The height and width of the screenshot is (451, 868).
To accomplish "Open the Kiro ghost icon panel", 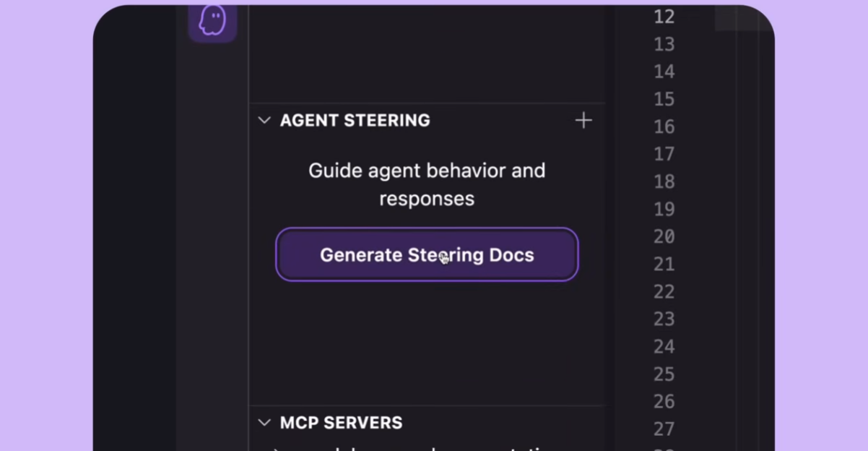I will click(212, 20).
